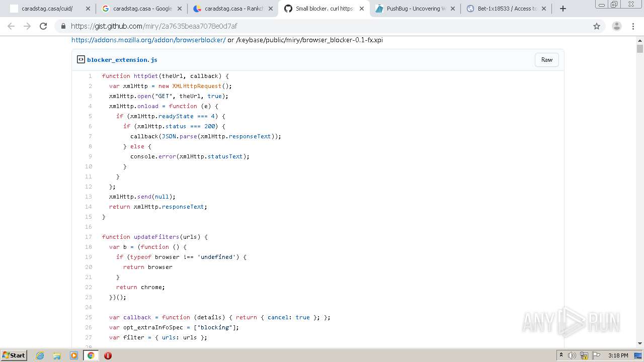
Task: Click the 'function updateFilters(urls)' code line
Action: point(155,237)
